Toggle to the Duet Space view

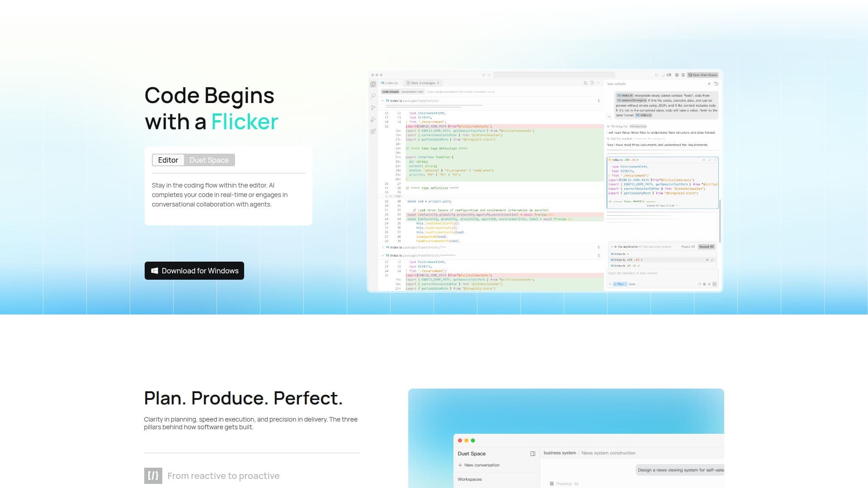pos(209,160)
